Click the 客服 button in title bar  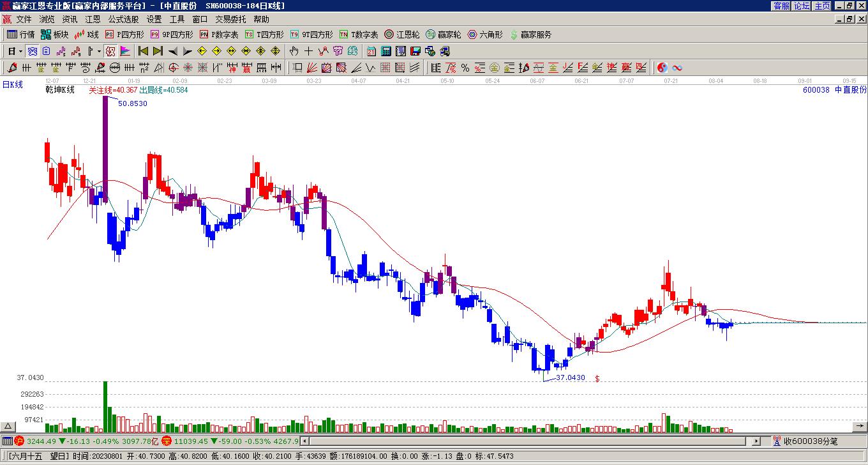[781, 6]
